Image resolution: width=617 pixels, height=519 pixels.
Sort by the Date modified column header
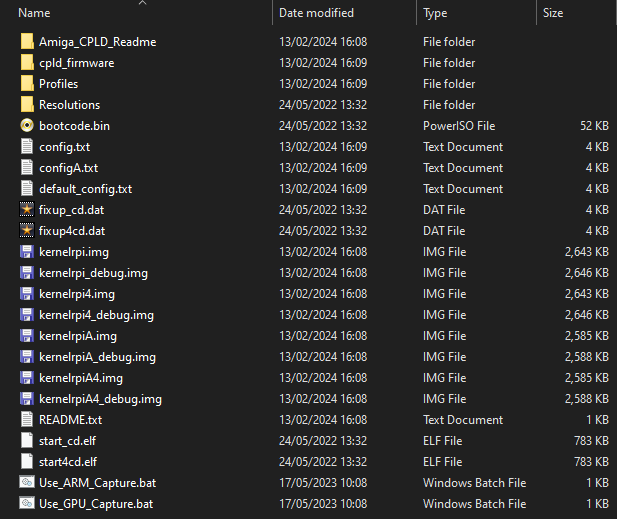coord(316,13)
